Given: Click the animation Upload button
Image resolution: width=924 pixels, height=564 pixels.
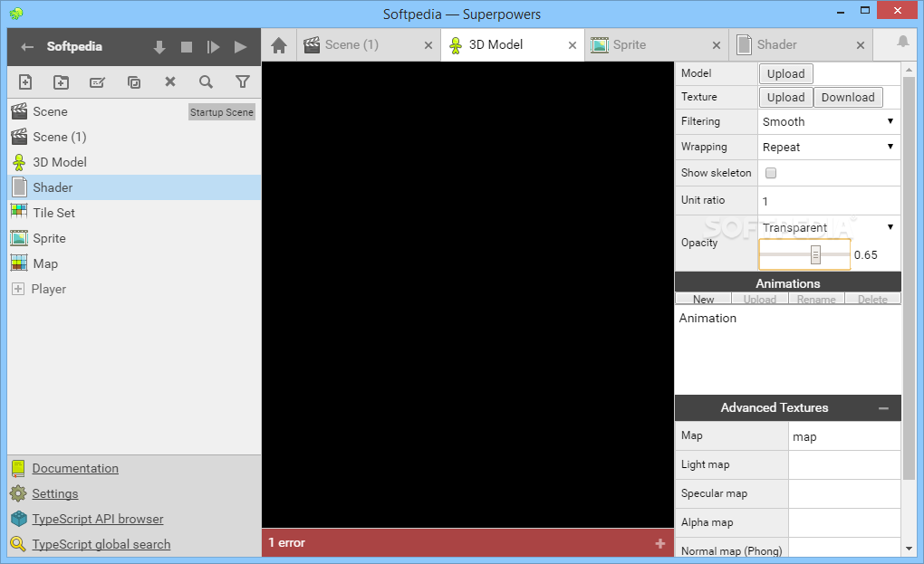Looking at the screenshot, I should tap(760, 299).
